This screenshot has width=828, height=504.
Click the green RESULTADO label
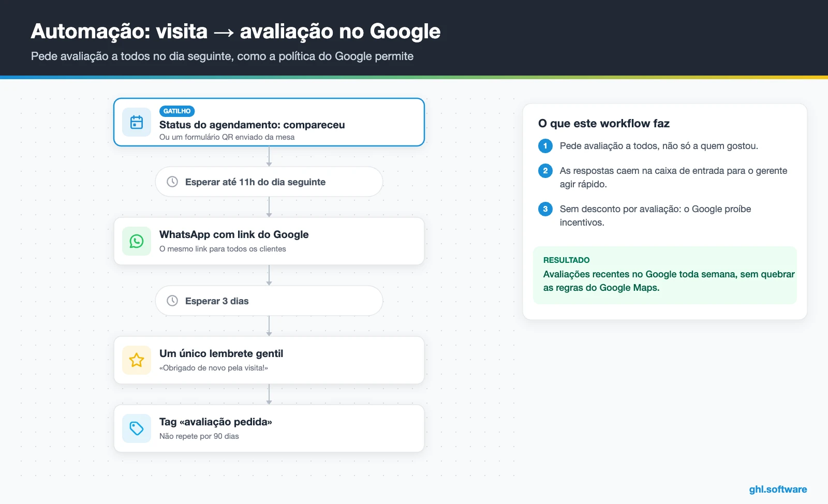566,260
